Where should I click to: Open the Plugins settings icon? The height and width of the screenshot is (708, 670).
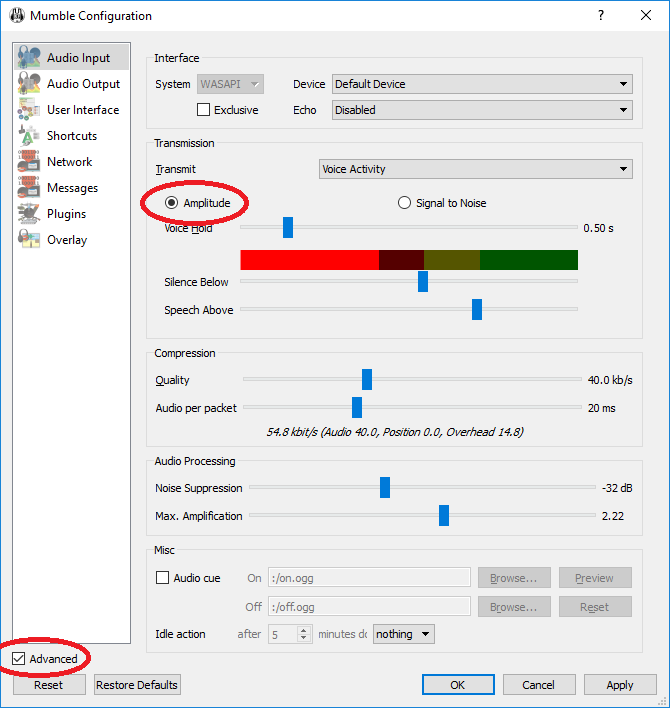[x=30, y=214]
